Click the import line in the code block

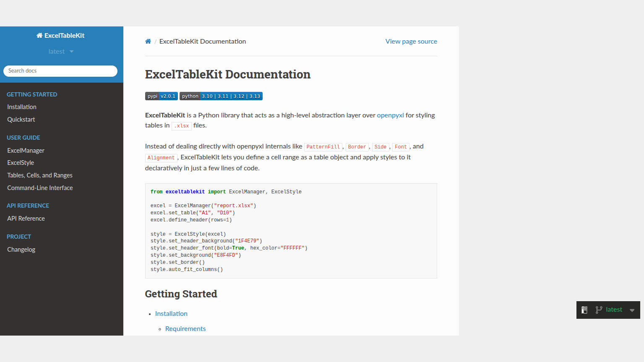click(x=226, y=192)
